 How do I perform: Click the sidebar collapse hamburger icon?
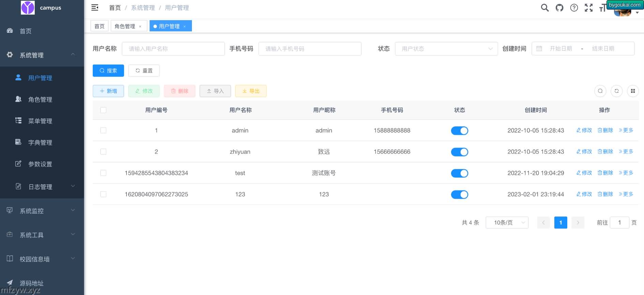click(95, 8)
